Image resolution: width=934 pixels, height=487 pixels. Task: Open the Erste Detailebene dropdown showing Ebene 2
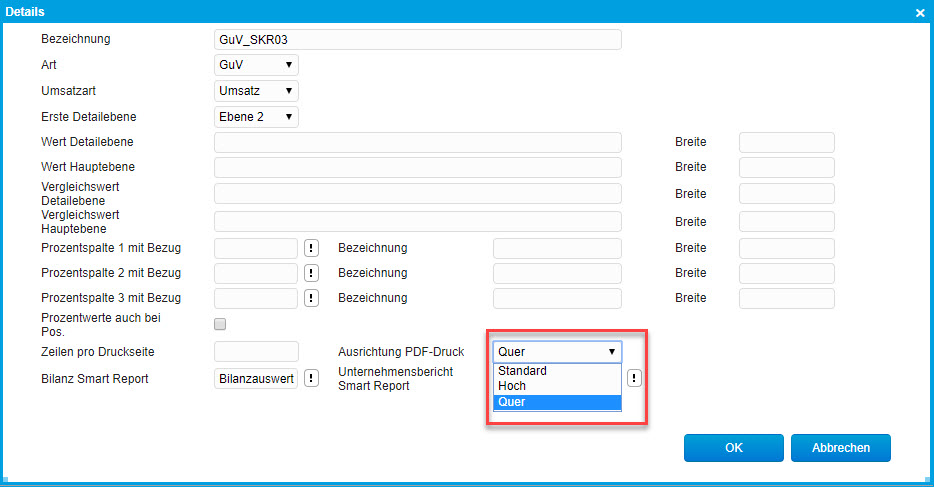point(256,117)
